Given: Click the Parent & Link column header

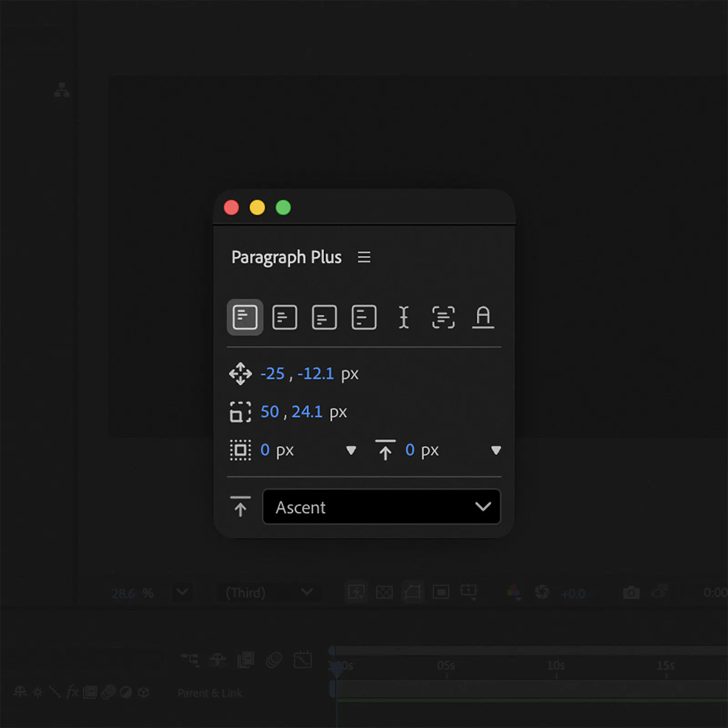Looking at the screenshot, I should click(210, 693).
